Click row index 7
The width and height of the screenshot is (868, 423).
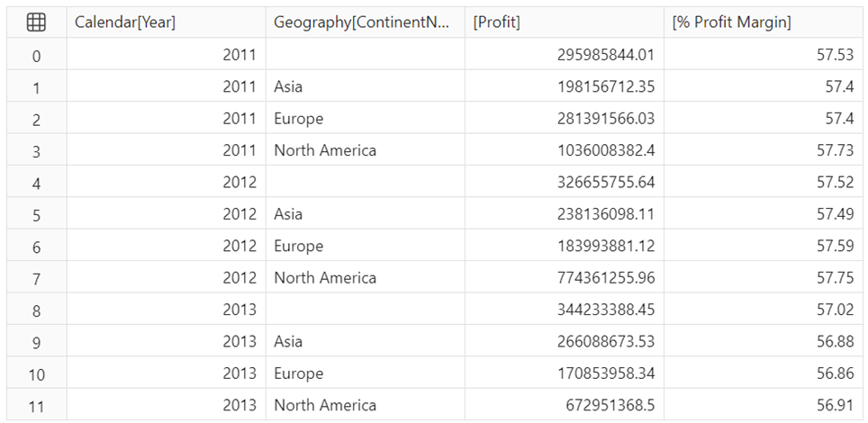(x=36, y=278)
